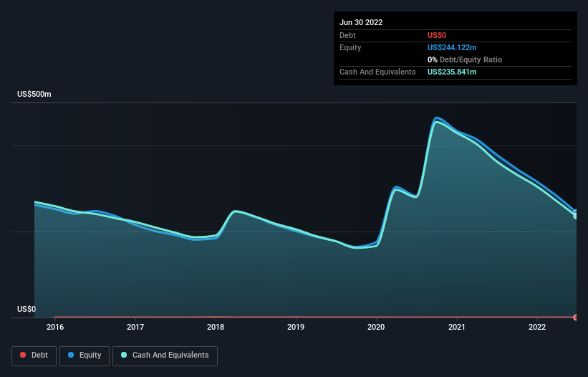Click the US$0 y-axis label

26,309
